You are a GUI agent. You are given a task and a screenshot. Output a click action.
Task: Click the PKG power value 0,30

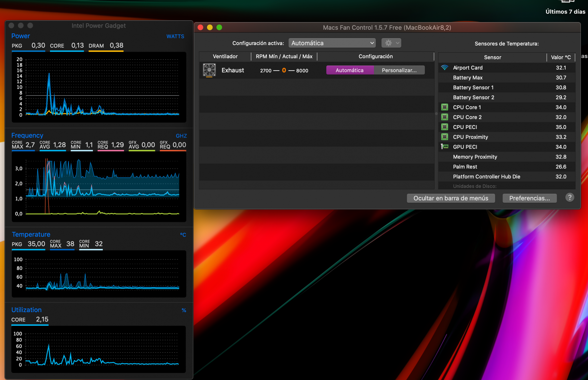click(38, 46)
